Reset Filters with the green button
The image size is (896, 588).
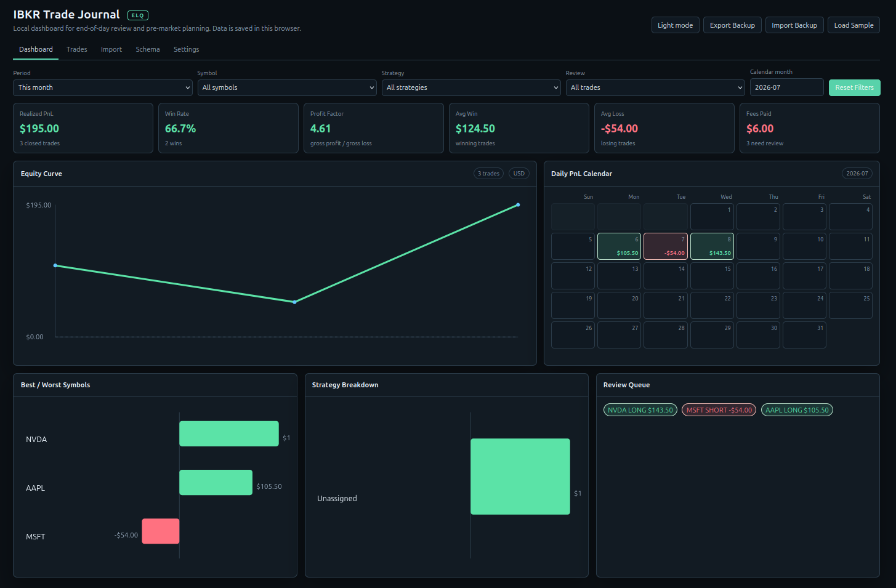click(854, 87)
